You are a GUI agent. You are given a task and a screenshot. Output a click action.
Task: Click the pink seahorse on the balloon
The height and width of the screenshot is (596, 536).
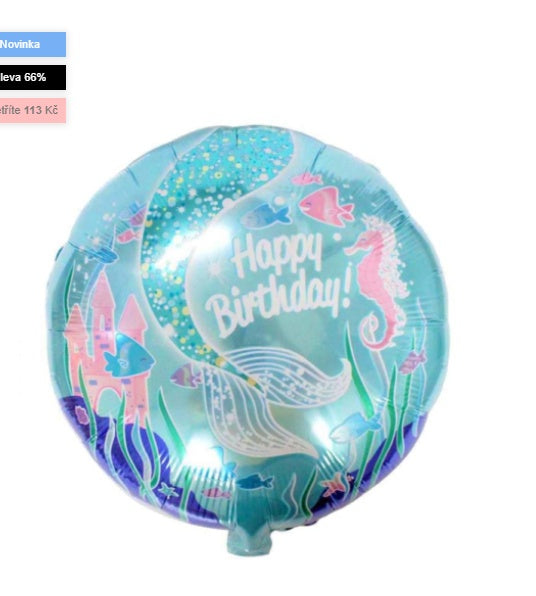click(376, 282)
